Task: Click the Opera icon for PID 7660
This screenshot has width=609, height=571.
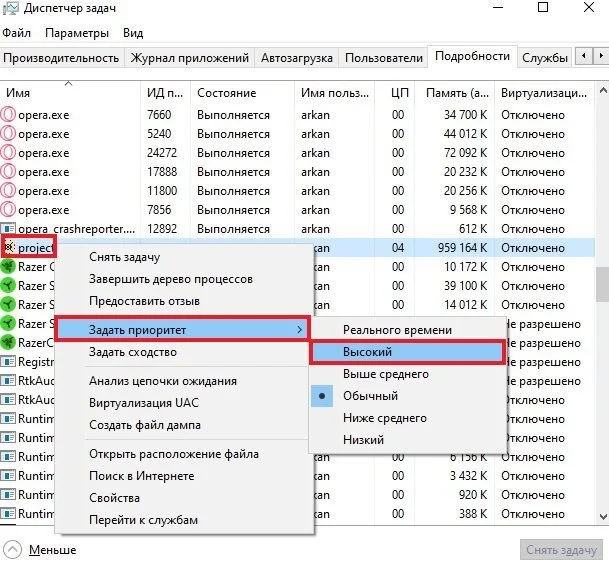Action: point(8,115)
